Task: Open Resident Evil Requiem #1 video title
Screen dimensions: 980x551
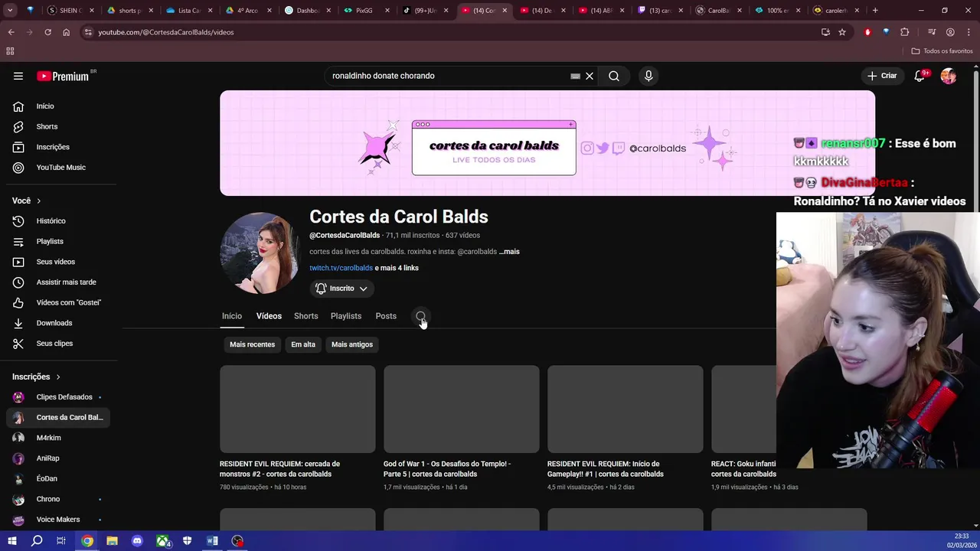Action: (606, 468)
